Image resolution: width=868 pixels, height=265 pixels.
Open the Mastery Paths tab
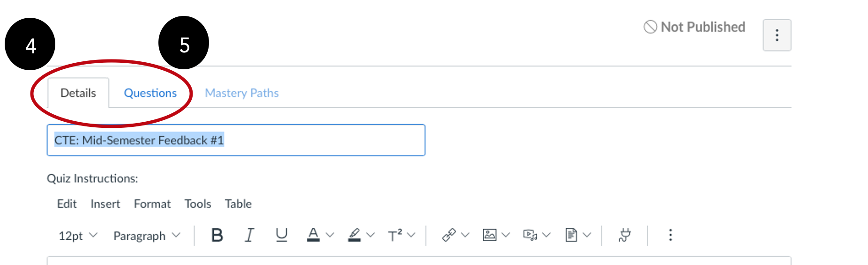pyautogui.click(x=242, y=93)
